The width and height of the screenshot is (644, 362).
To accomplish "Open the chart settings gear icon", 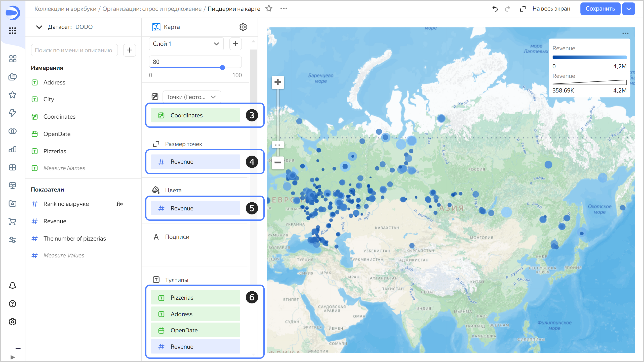I will [x=243, y=27].
